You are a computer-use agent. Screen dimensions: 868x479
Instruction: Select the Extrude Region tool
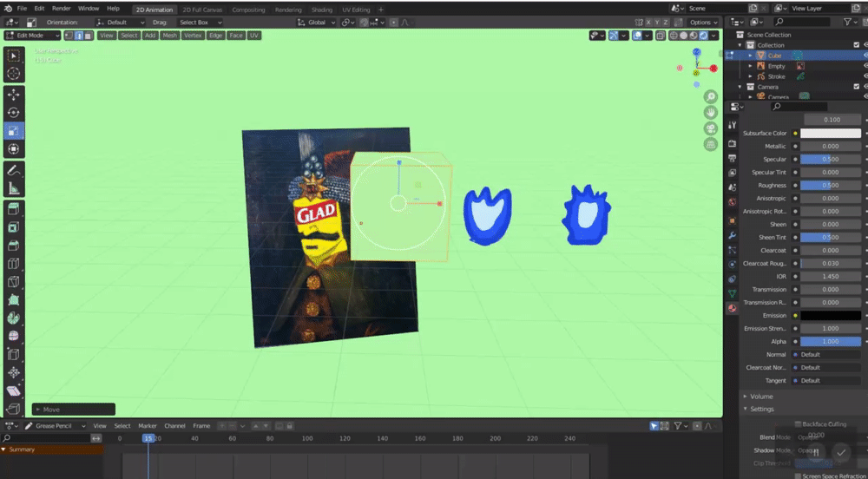point(13,209)
